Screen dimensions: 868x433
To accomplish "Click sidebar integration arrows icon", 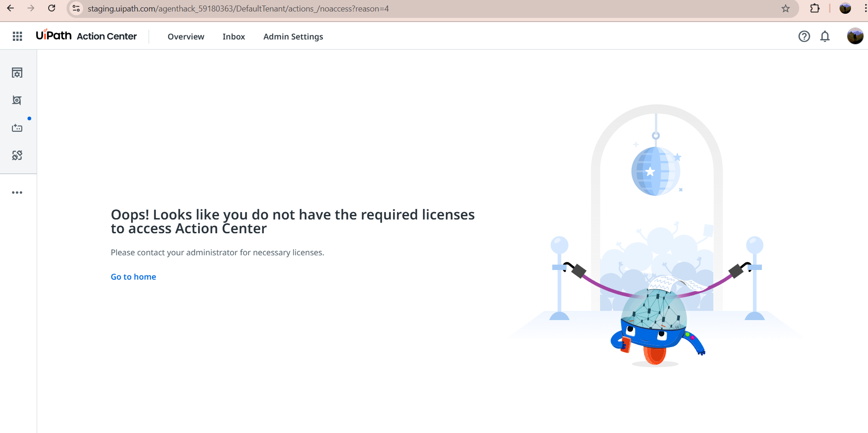I will [17, 155].
